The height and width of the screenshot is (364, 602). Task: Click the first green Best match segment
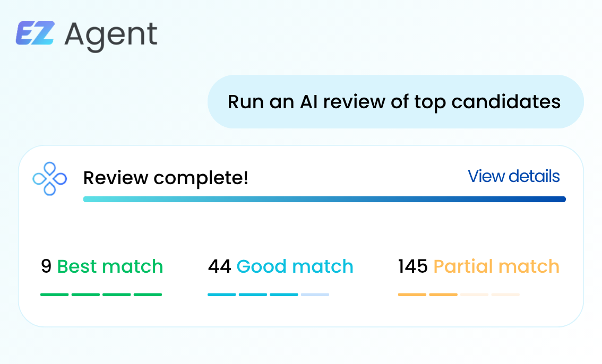(x=55, y=294)
